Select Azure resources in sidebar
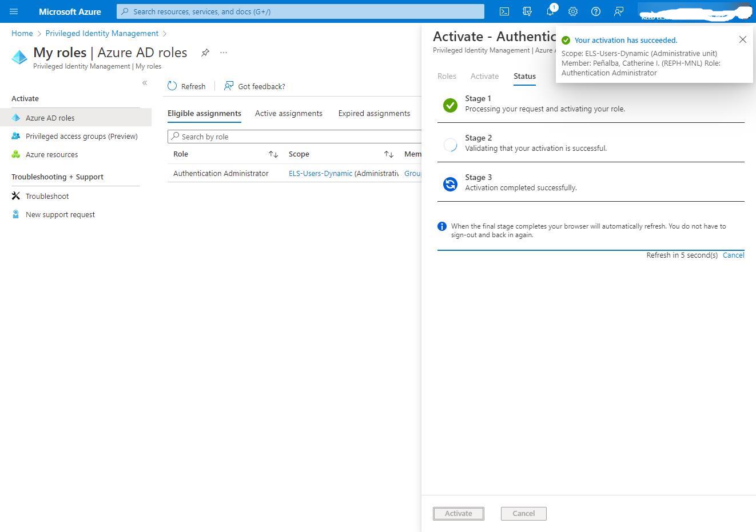Viewport: 756px width, 532px height. tap(75, 154)
